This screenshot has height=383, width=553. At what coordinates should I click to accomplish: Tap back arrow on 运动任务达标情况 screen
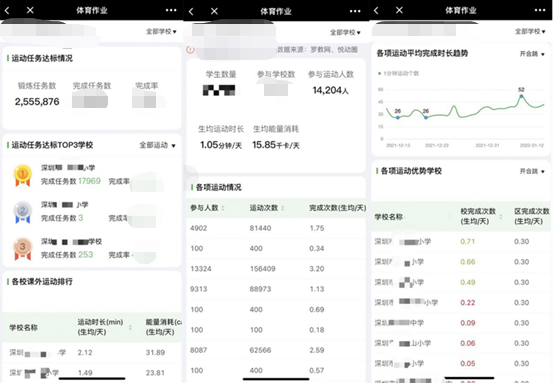[7, 11]
